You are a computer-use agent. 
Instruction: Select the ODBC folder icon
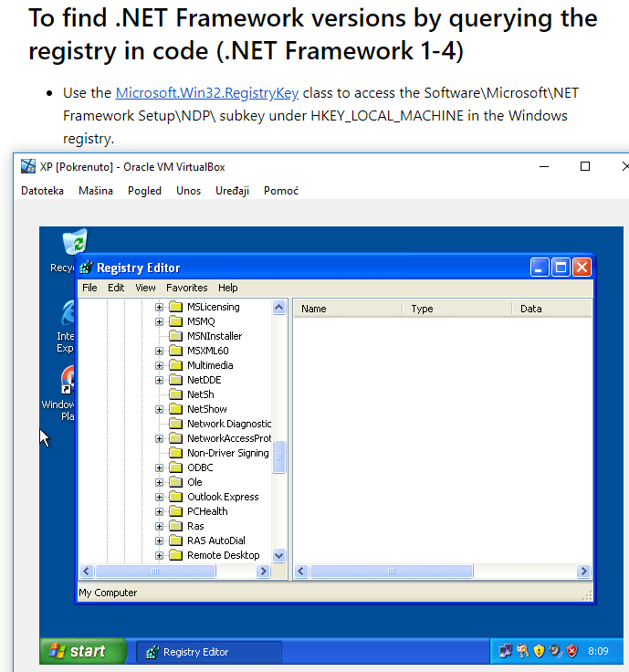point(175,467)
